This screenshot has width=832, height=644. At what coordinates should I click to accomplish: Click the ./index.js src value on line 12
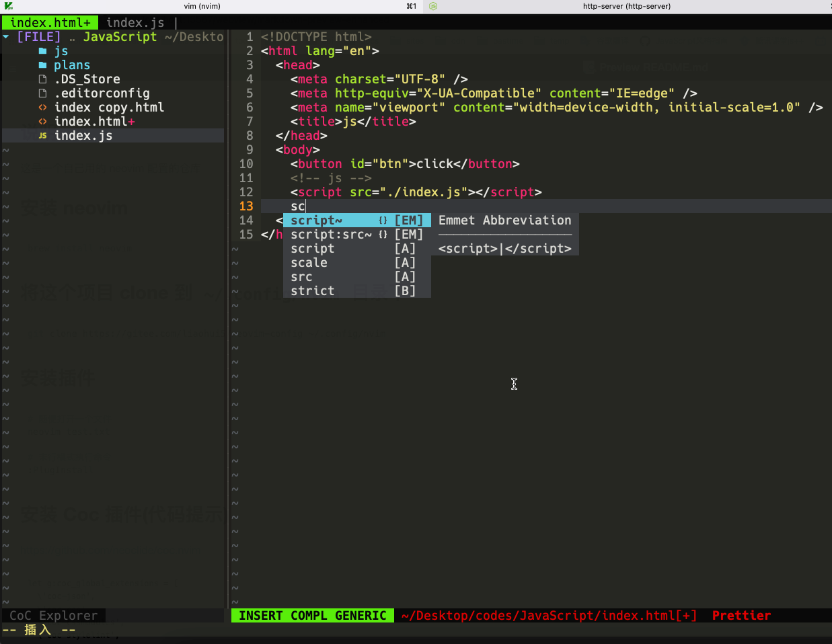(x=424, y=192)
